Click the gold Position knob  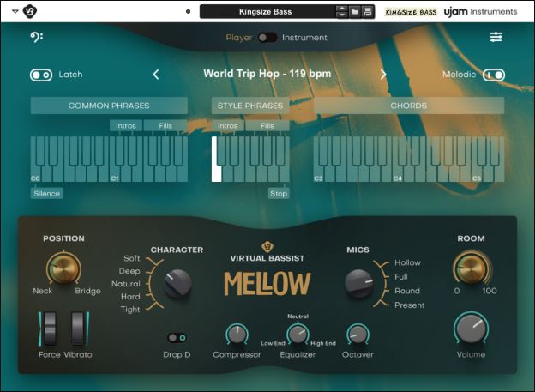pos(63,268)
